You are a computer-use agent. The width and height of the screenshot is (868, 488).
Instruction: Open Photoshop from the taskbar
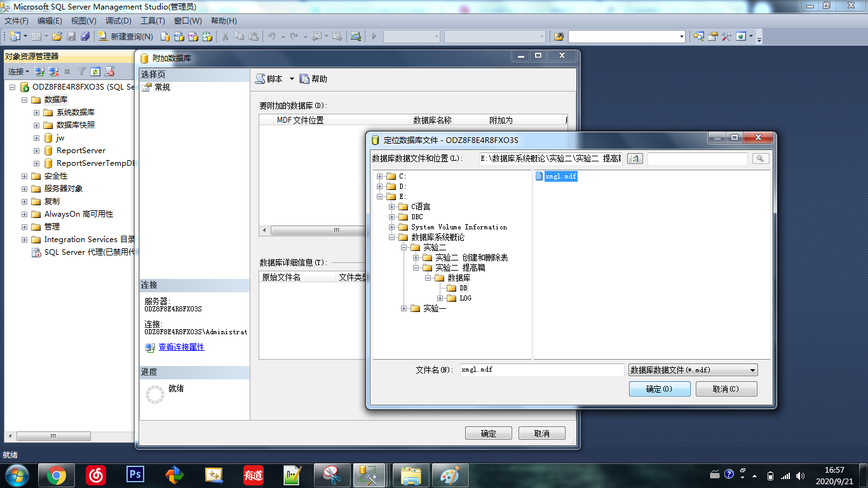(135, 475)
